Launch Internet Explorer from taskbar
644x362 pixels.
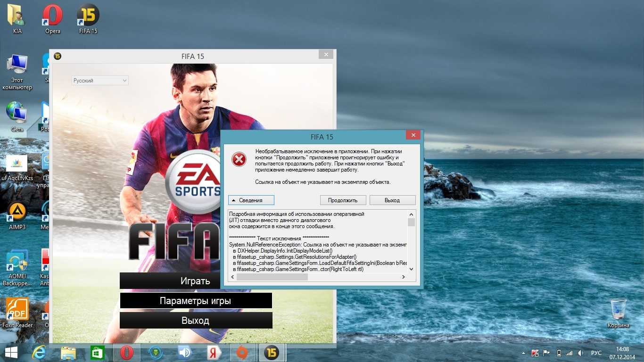pyautogui.click(x=40, y=353)
